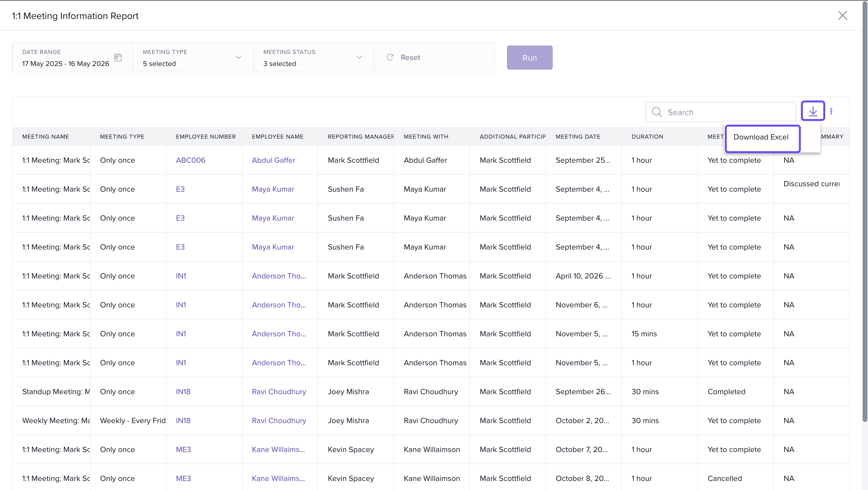Sort by the Meeting With column header
Screen dimensions: 868x490
[x=426, y=137]
